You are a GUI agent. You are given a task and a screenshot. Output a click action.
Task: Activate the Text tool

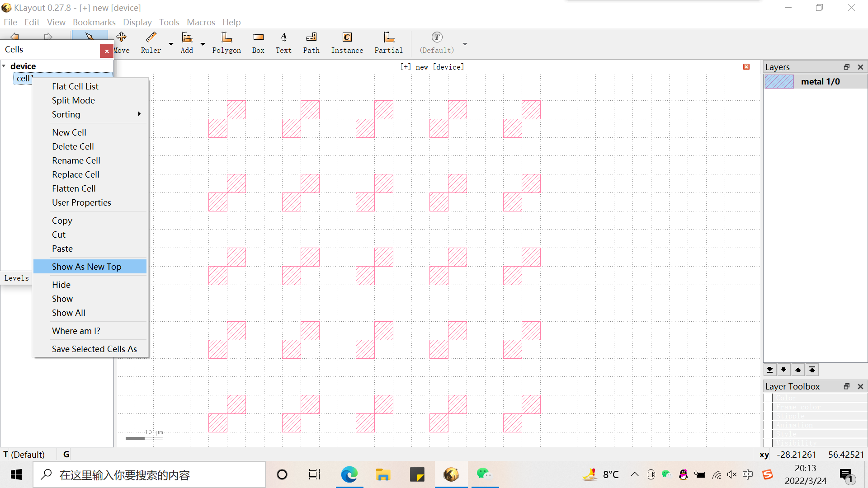pyautogui.click(x=283, y=43)
